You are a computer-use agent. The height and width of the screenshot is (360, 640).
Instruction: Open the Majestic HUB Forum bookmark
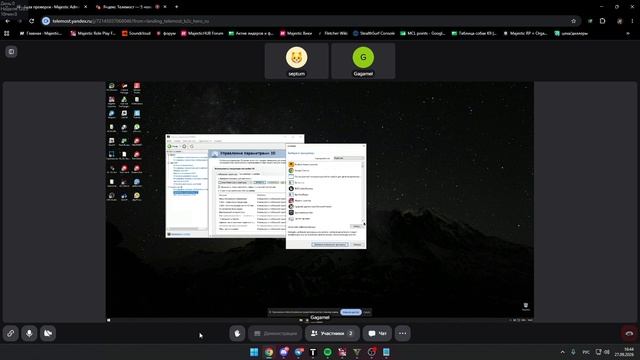click(202, 33)
